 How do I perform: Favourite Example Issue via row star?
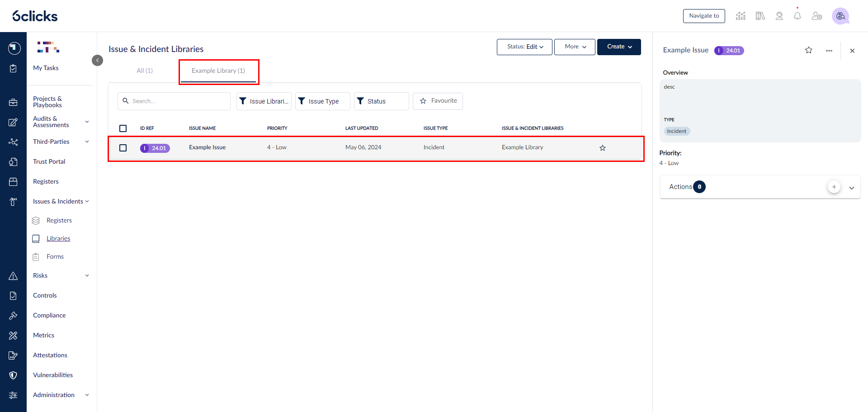click(603, 148)
